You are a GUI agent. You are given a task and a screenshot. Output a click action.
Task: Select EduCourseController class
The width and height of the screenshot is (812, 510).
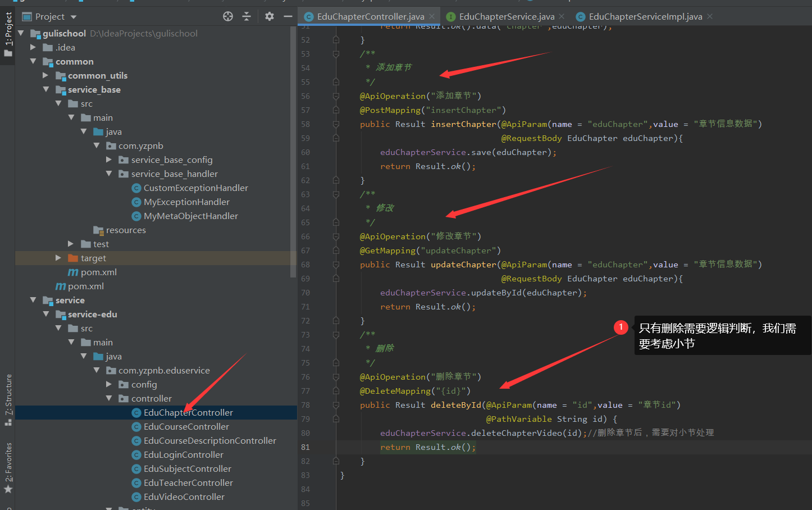click(186, 426)
